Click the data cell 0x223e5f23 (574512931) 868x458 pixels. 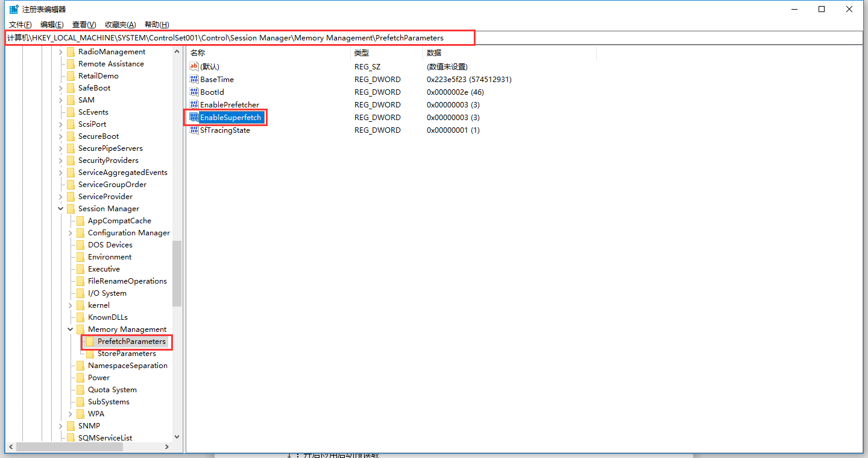(x=470, y=79)
